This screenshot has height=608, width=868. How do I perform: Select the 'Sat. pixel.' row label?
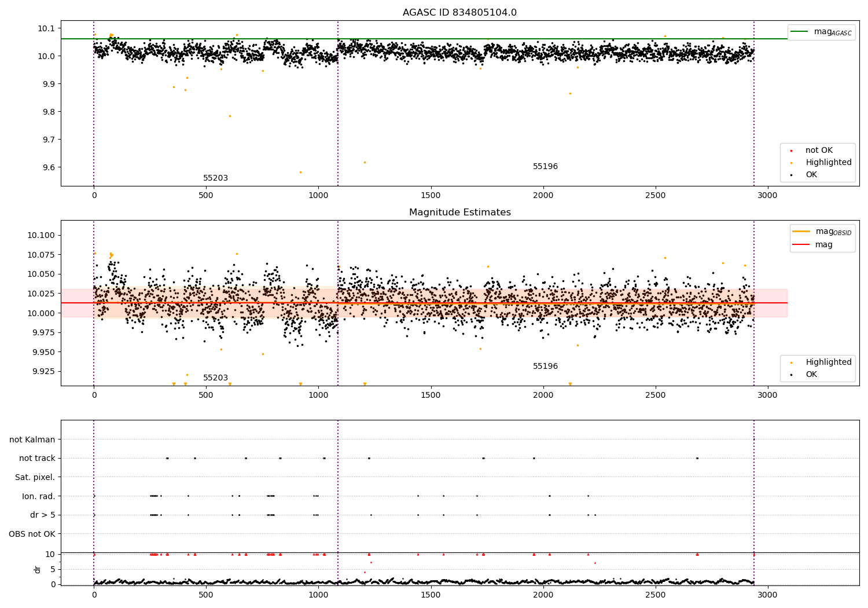click(x=35, y=478)
